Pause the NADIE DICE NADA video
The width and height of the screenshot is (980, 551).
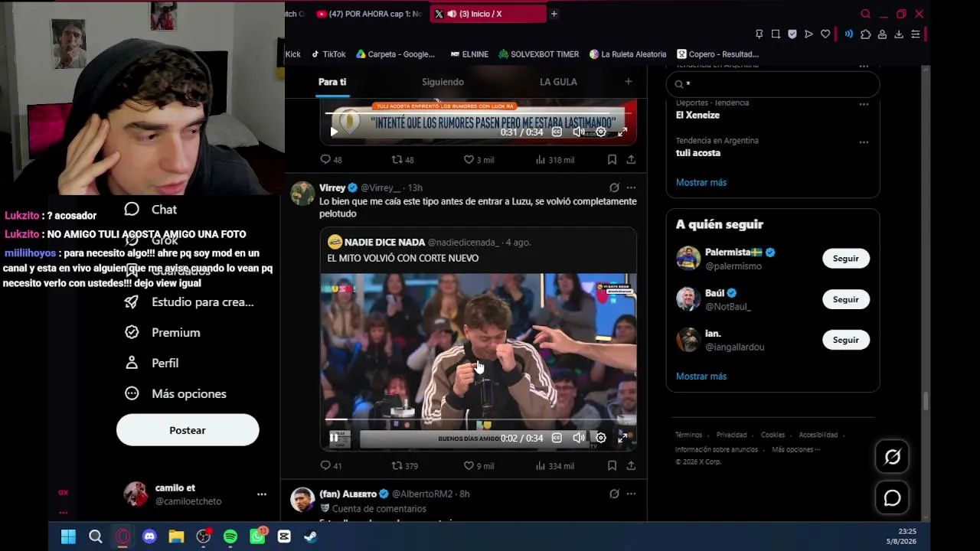click(334, 438)
